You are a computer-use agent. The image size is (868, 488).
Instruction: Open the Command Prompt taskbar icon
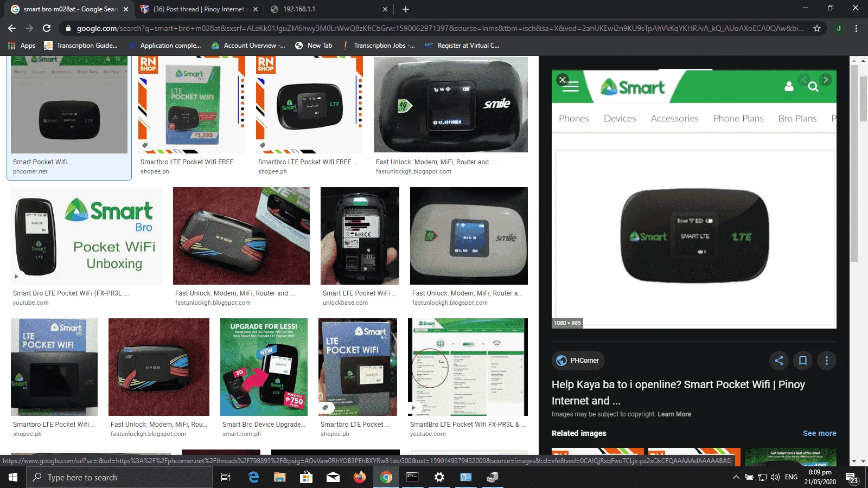coord(413,477)
